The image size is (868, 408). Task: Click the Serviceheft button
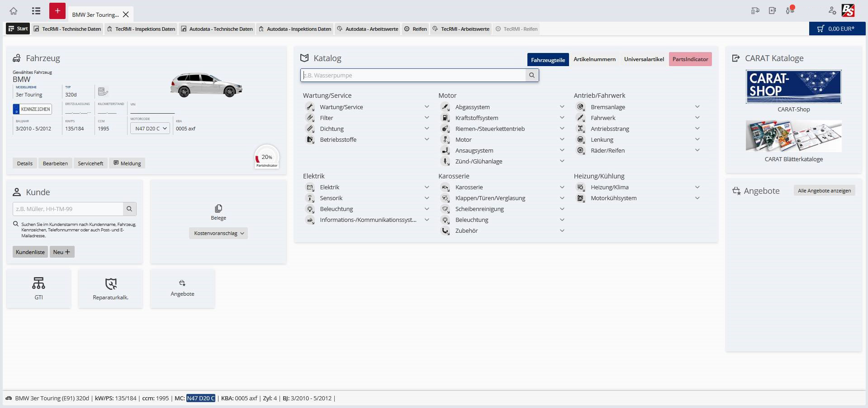(90, 163)
